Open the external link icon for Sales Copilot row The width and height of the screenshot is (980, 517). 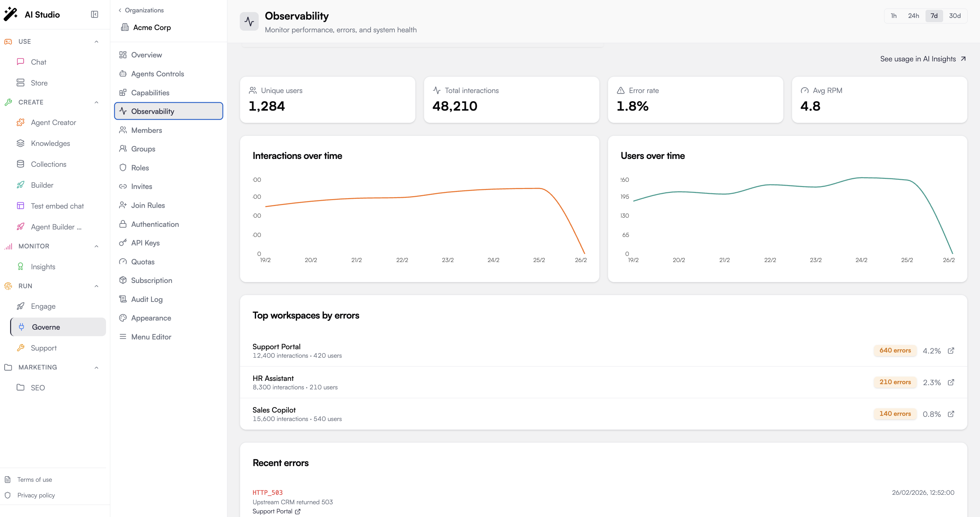[951, 414]
